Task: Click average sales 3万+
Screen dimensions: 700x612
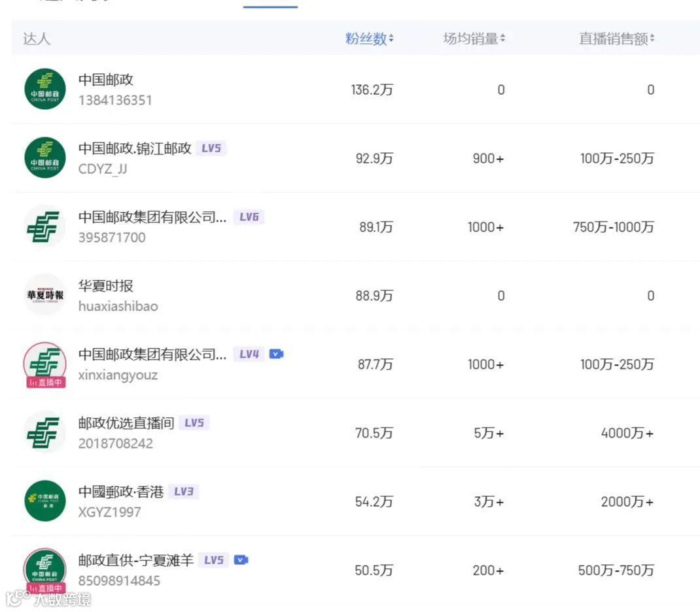Action: pos(489,501)
